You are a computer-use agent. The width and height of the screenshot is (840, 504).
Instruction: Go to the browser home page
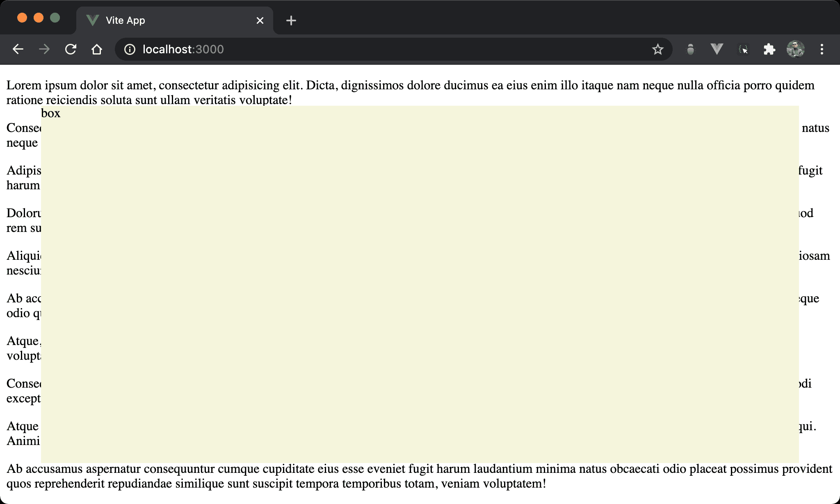pos(97,50)
